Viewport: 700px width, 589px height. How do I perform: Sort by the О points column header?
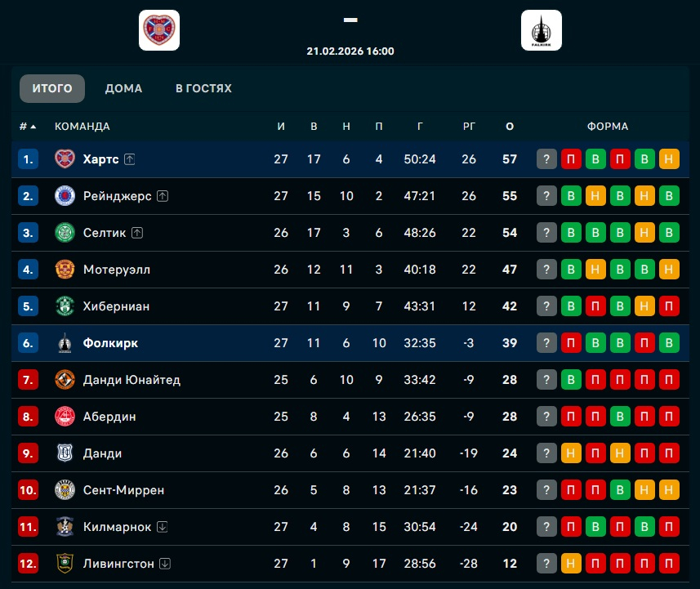click(x=510, y=127)
